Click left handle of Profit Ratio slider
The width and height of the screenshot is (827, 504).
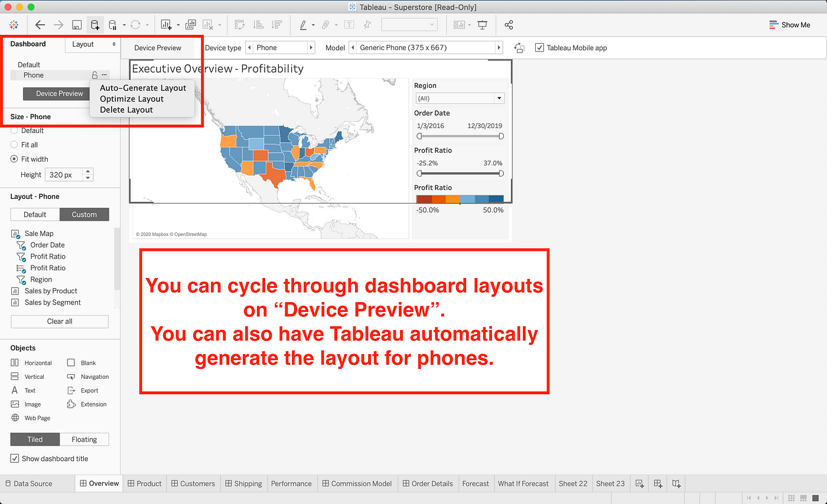[x=419, y=174]
